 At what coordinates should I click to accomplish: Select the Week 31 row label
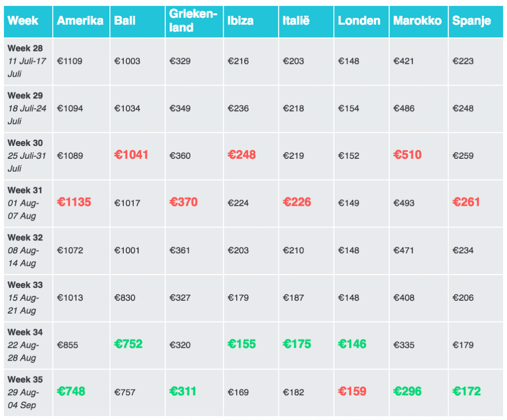(x=25, y=190)
